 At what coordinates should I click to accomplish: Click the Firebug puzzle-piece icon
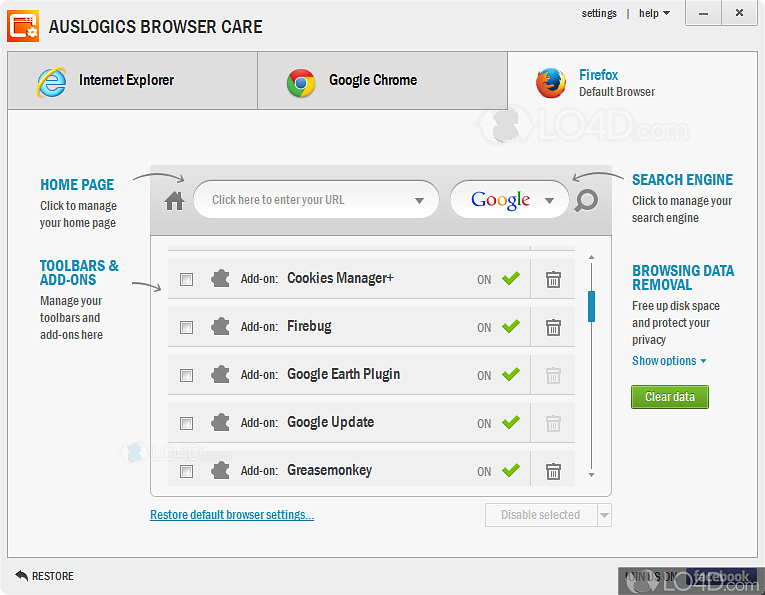coord(220,326)
